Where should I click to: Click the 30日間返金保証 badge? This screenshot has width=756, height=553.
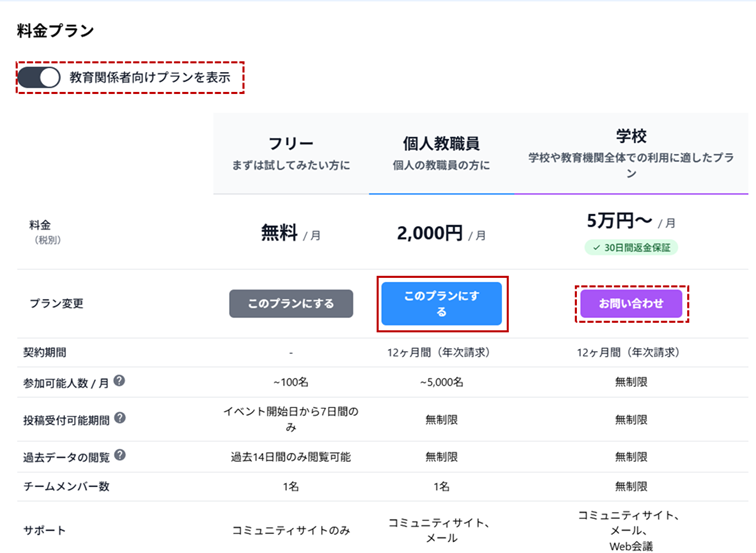tap(631, 248)
